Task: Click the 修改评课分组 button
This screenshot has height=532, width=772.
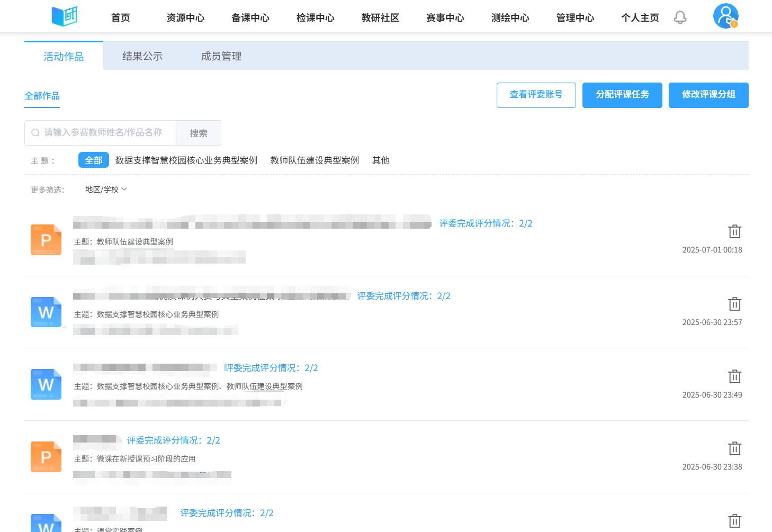Action: pos(708,95)
